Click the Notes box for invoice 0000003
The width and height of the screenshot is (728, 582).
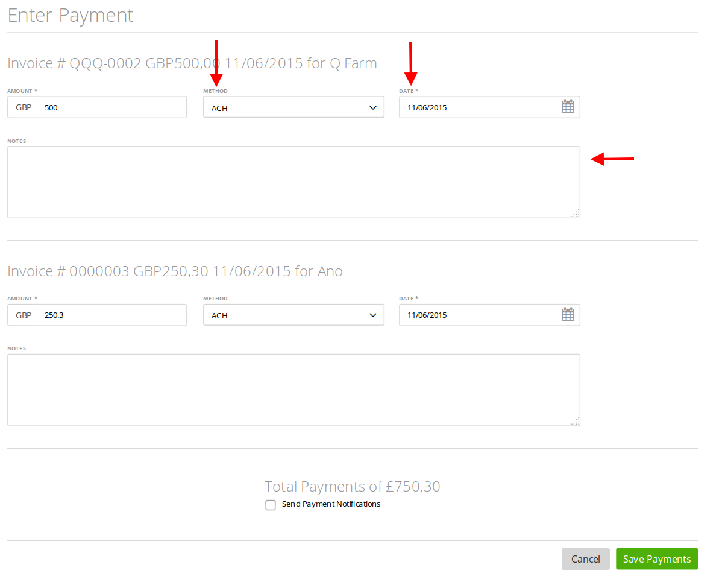tap(293, 390)
